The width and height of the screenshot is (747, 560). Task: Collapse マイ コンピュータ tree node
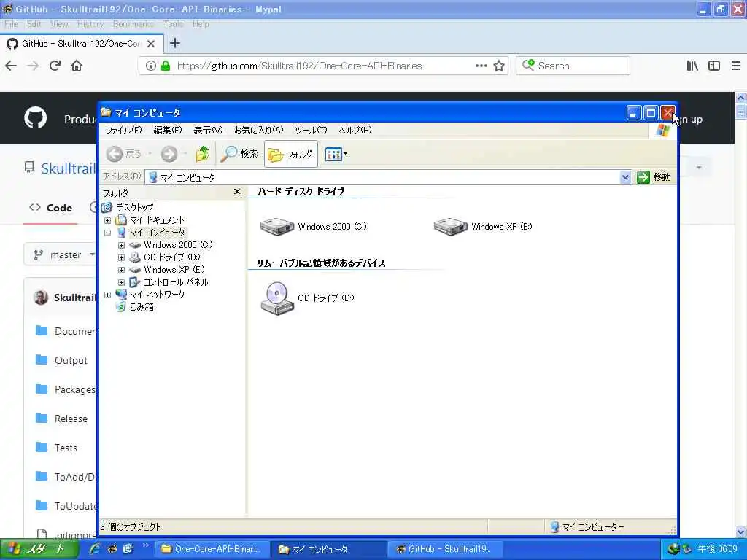tap(108, 233)
